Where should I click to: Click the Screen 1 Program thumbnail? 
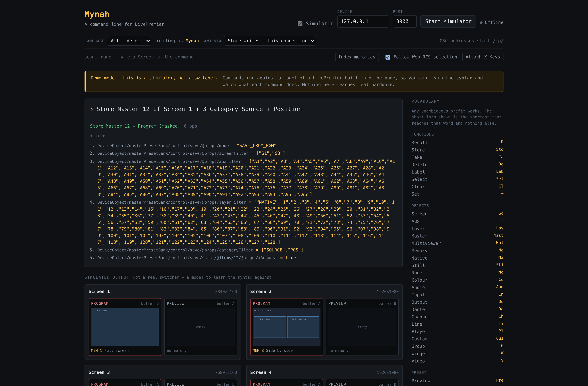click(x=125, y=327)
